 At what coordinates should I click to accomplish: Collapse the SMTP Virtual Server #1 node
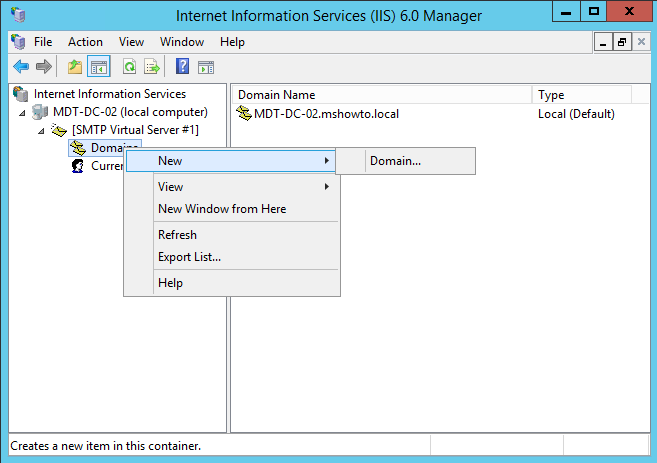point(41,131)
